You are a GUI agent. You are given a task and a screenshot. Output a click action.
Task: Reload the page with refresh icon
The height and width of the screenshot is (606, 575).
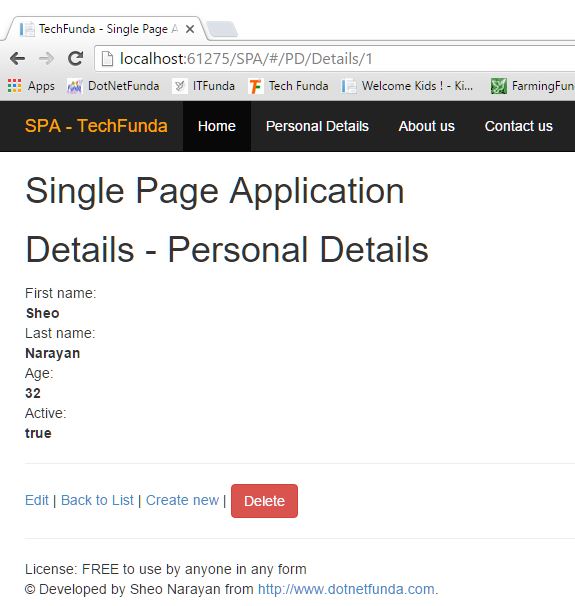point(75,58)
